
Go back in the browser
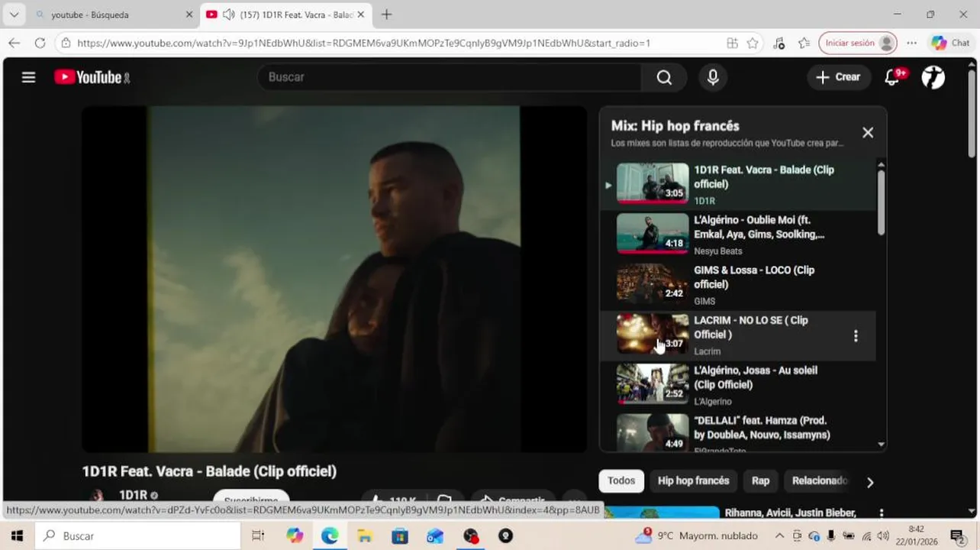(15, 43)
